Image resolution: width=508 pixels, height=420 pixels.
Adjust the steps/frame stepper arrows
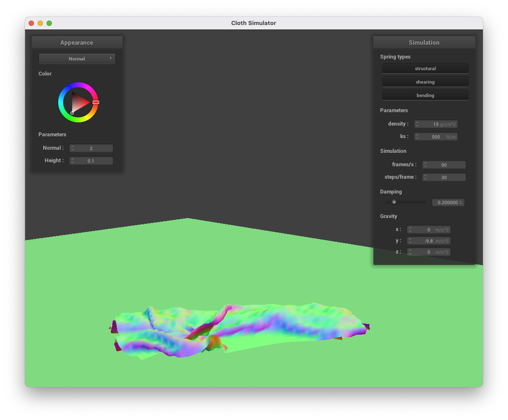point(425,177)
